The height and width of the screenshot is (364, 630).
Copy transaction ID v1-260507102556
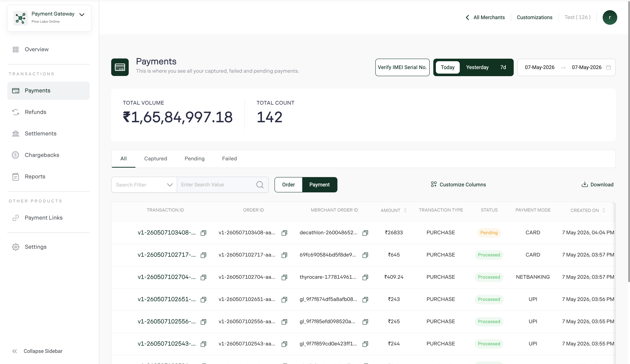(x=203, y=322)
